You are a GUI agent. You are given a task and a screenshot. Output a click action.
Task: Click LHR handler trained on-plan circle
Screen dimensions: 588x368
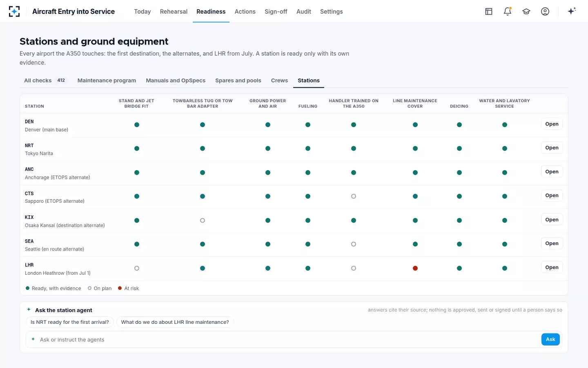point(354,268)
